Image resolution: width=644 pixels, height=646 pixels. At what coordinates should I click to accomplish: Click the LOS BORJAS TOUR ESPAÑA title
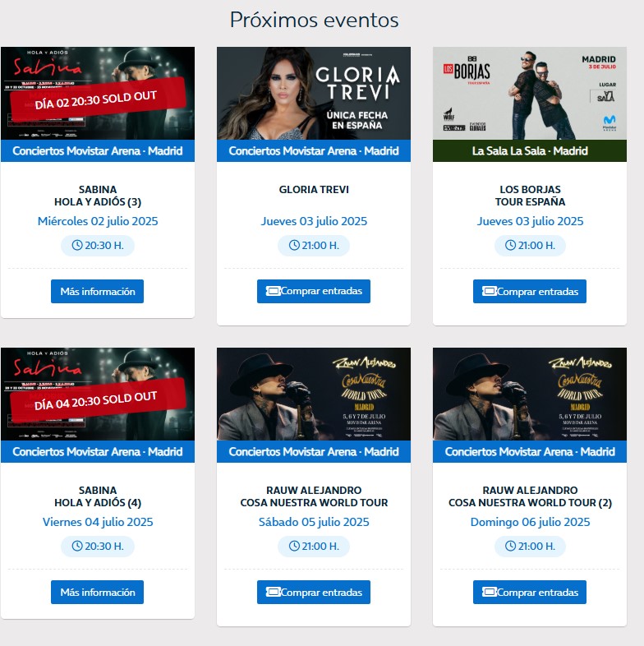pyautogui.click(x=530, y=196)
